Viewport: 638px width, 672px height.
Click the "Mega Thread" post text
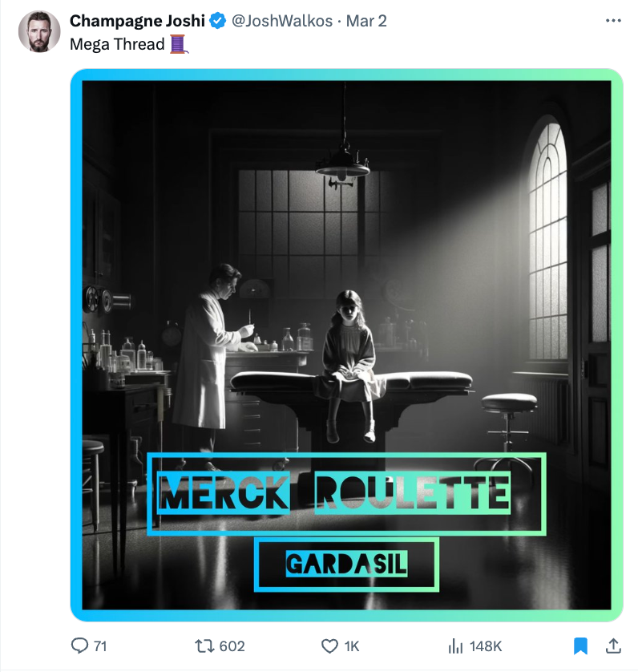pyautogui.click(x=117, y=44)
